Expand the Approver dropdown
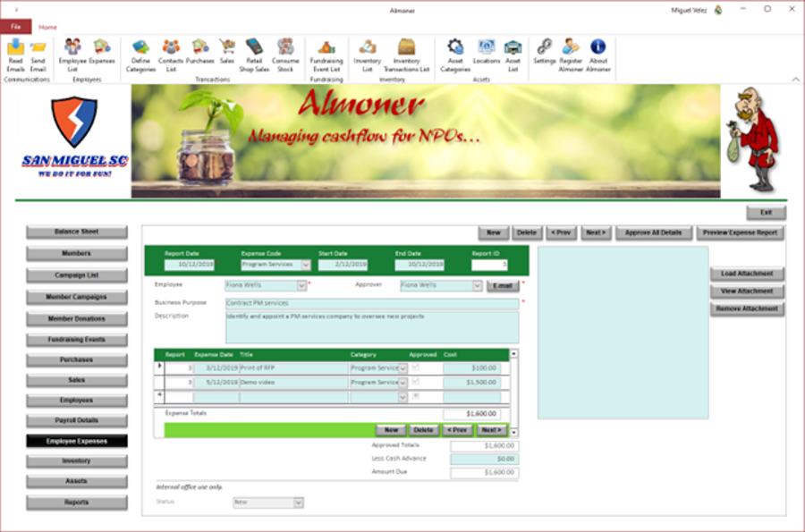Image resolution: width=805 pixels, height=532 pixels. pyautogui.click(x=477, y=286)
